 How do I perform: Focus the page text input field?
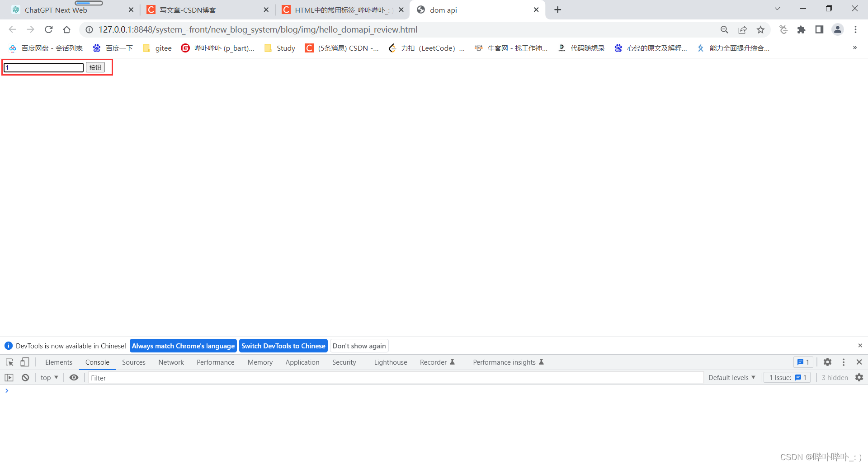(x=44, y=67)
